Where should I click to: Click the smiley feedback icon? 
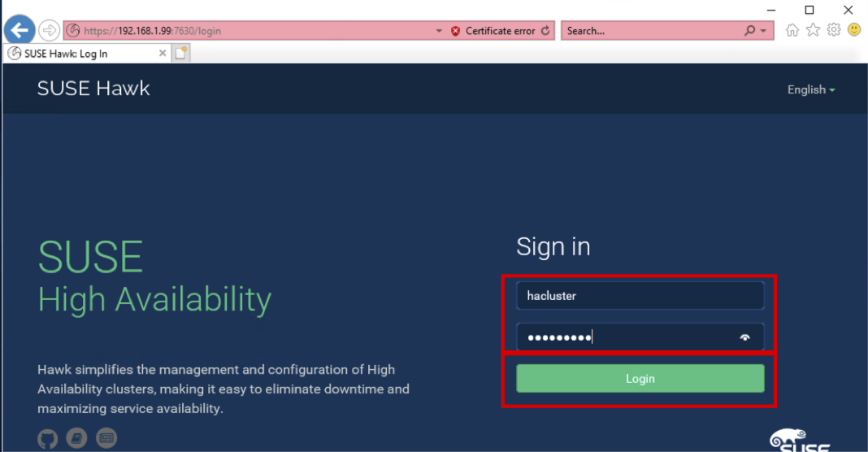(x=854, y=30)
